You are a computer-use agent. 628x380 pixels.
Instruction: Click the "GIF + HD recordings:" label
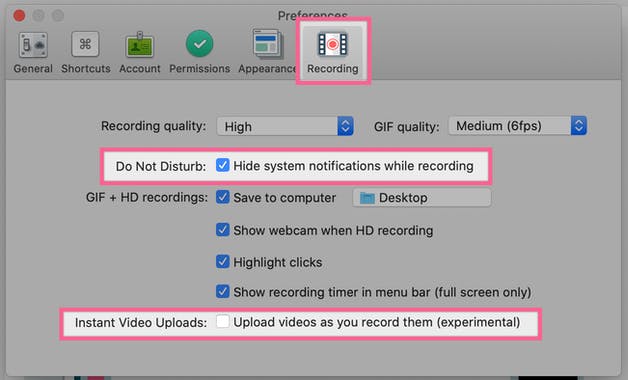pos(147,197)
